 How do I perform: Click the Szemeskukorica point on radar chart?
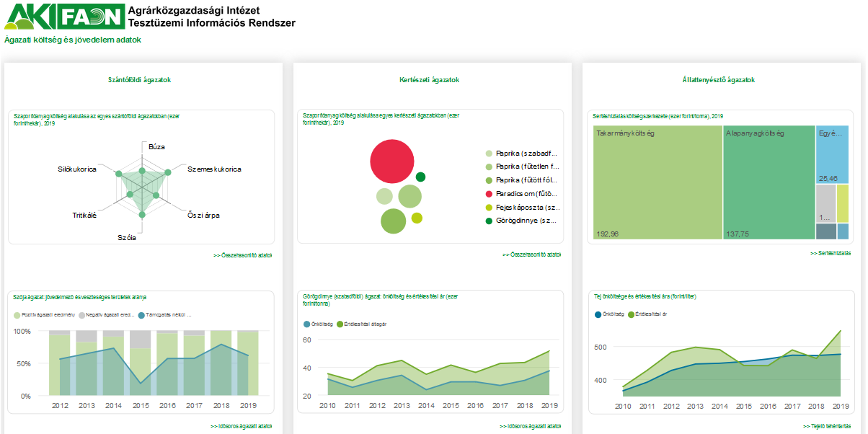[168, 172]
